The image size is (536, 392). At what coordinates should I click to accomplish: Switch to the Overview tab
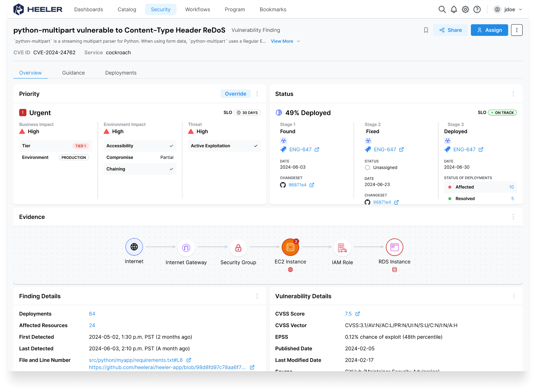30,73
